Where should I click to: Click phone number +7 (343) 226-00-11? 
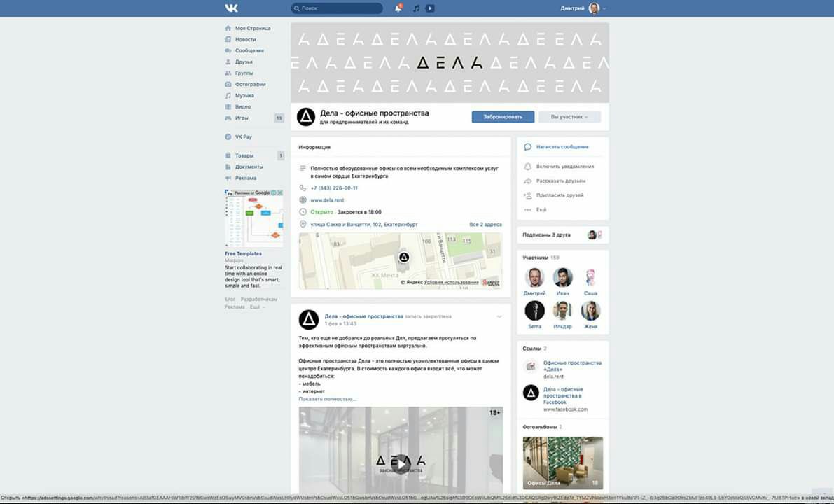point(334,188)
